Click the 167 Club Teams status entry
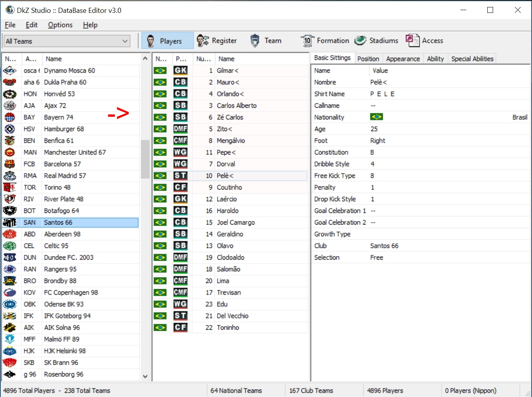The height and width of the screenshot is (397, 532). click(311, 390)
